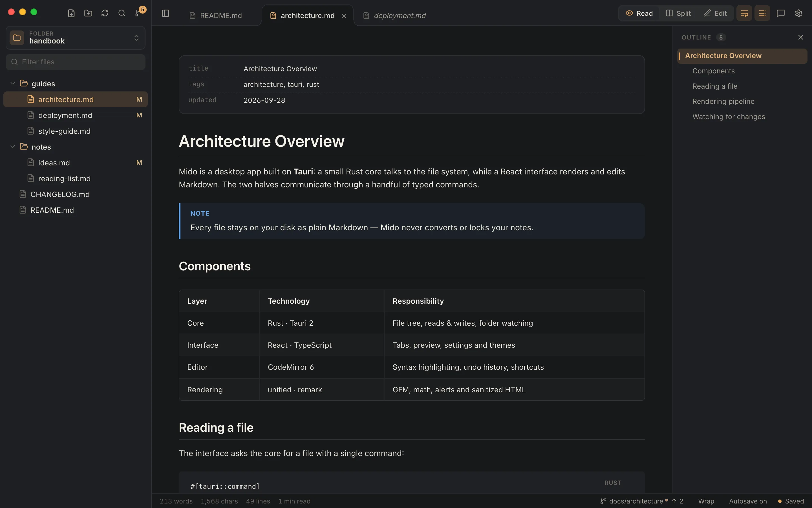Toggle the word wrap toolbar icon
The height and width of the screenshot is (508, 812).
pos(744,13)
